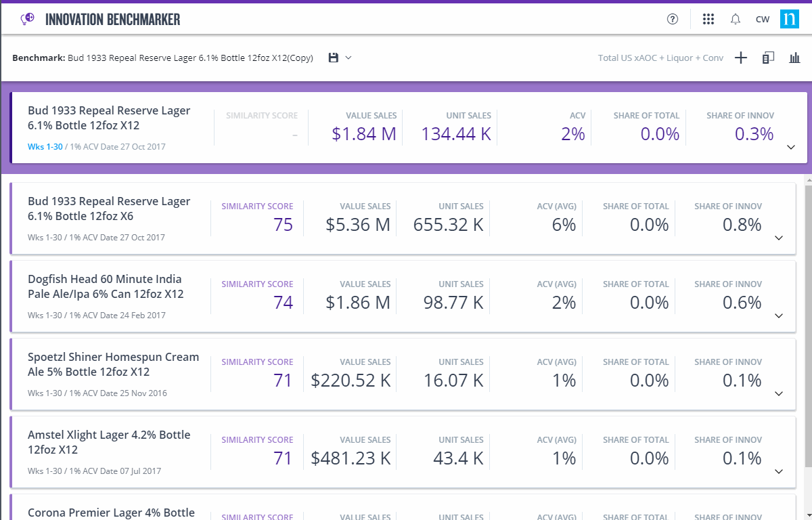
Task: Click value sales $1.84 M
Action: [x=364, y=134]
